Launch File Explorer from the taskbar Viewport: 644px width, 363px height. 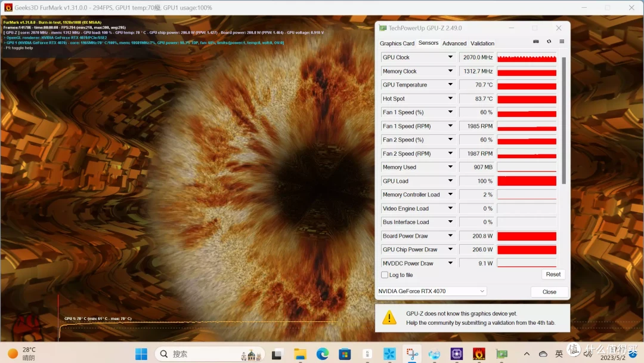coord(300,353)
